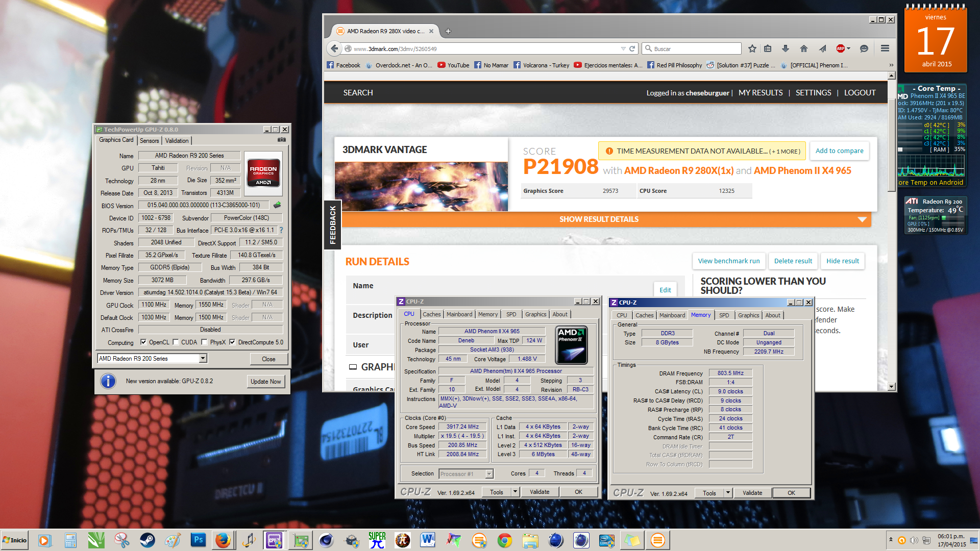The image size is (980, 551).
Task: Click the paper plane share icon in Firefox
Action: point(822,49)
